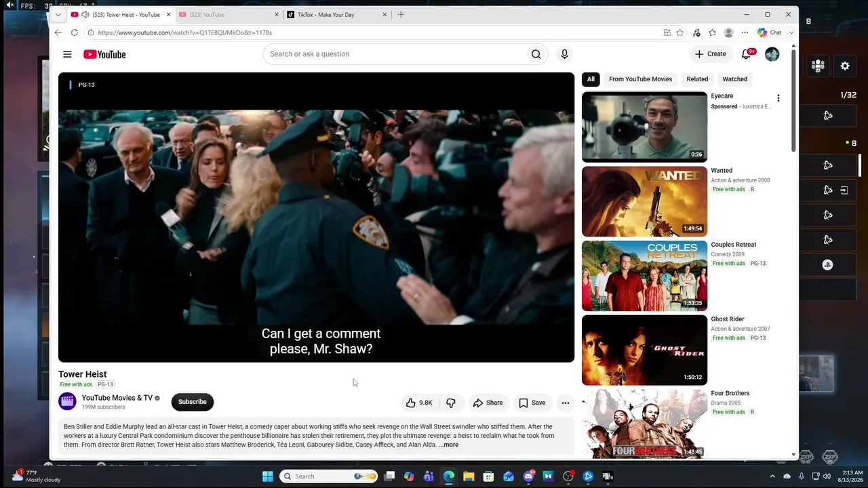
Task: Close the TikTok tab
Action: pyautogui.click(x=385, y=14)
